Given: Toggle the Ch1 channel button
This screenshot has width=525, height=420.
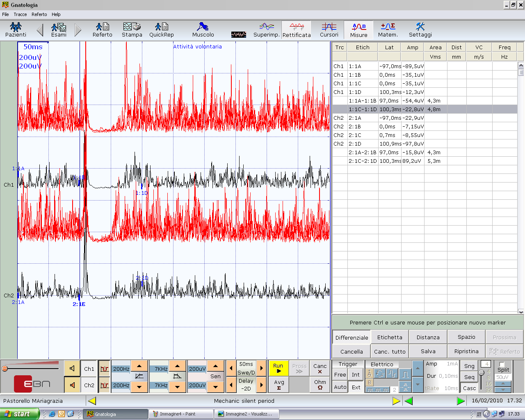Looking at the screenshot, I should coord(89,369).
